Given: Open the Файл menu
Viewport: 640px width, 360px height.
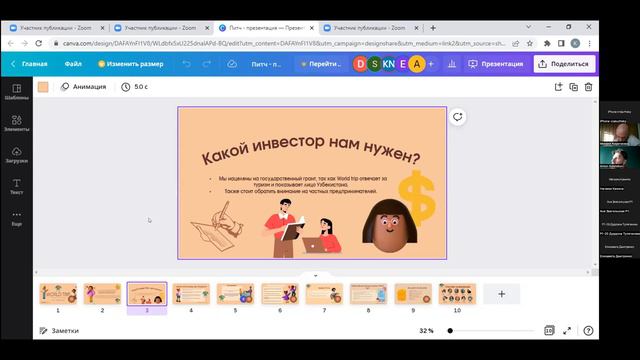Looking at the screenshot, I should click(x=73, y=64).
